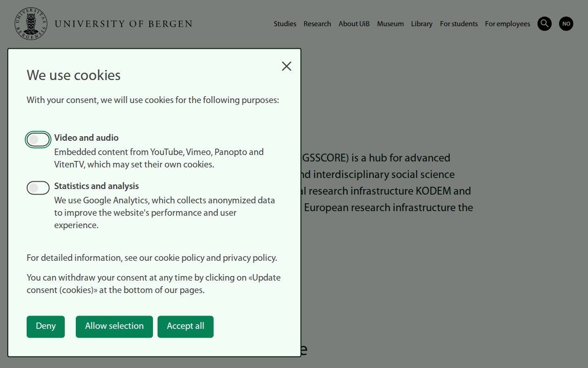Open the About UiB menu
The width and height of the screenshot is (588, 368).
354,23
